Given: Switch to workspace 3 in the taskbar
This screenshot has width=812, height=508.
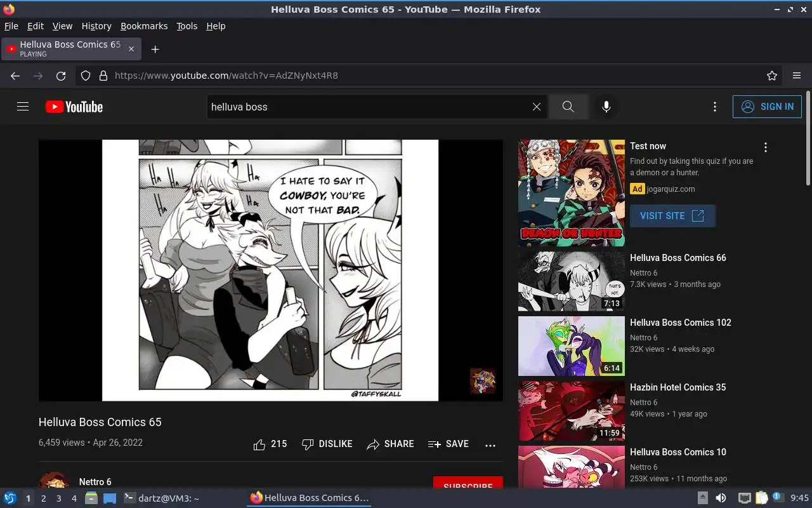Looking at the screenshot, I should point(58,498).
